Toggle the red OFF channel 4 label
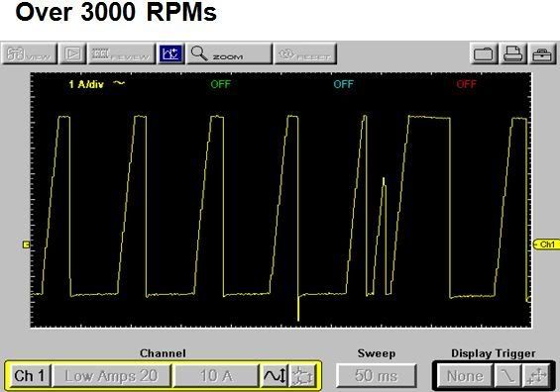The width and height of the screenshot is (560, 392). 466,84
